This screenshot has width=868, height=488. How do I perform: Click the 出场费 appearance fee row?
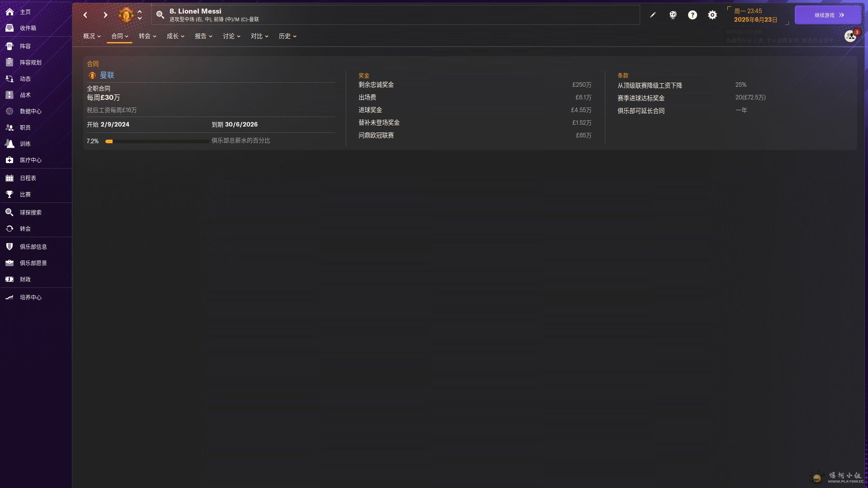475,98
